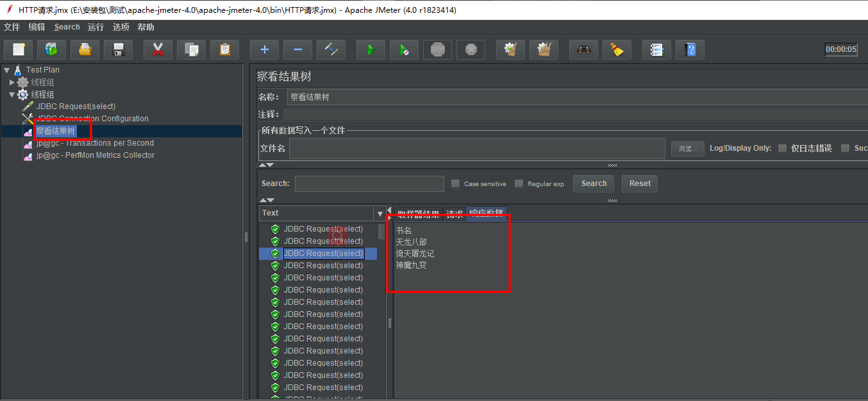Select the Test Plan flask icon
This screenshot has height=401, width=868.
tap(18, 69)
